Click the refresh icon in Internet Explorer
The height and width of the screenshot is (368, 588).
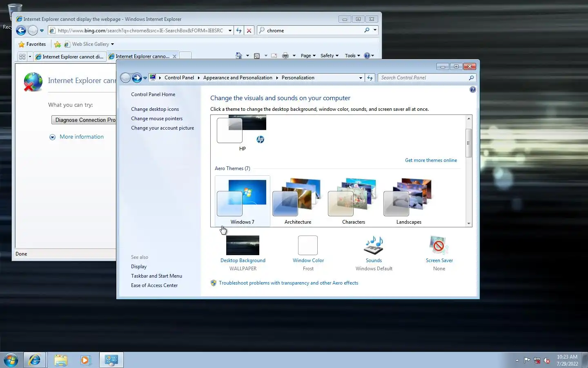tap(239, 31)
